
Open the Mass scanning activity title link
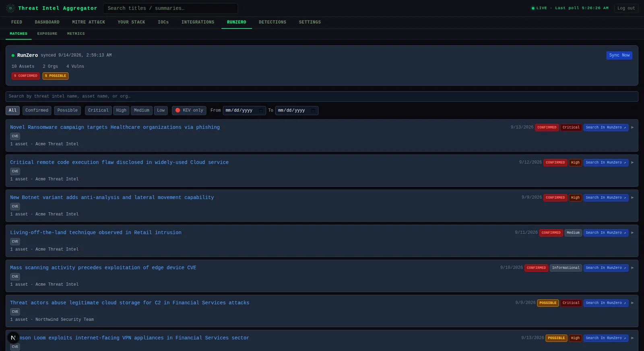[x=103, y=268]
